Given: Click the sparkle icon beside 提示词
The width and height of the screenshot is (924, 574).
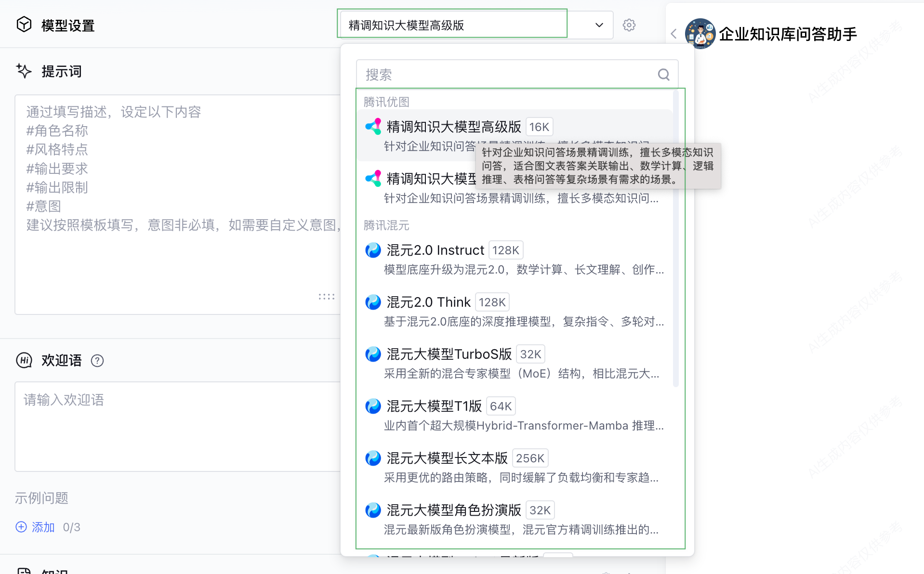Looking at the screenshot, I should (24, 71).
